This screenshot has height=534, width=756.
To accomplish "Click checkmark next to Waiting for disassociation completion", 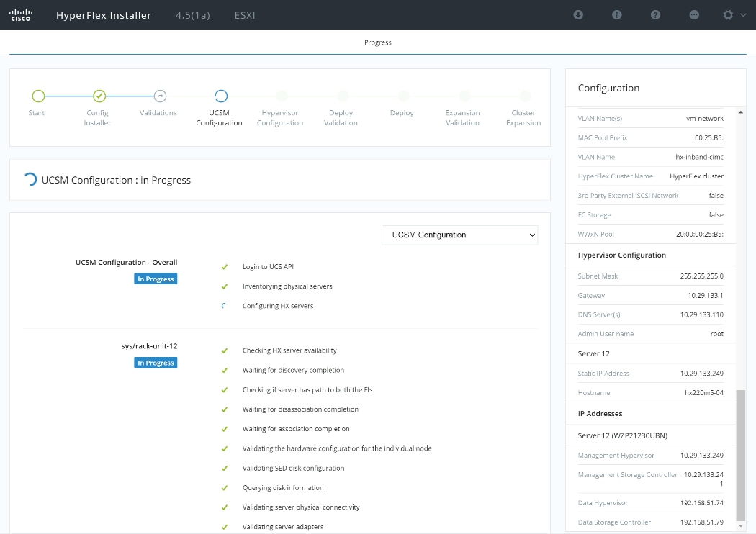I will (x=224, y=409).
